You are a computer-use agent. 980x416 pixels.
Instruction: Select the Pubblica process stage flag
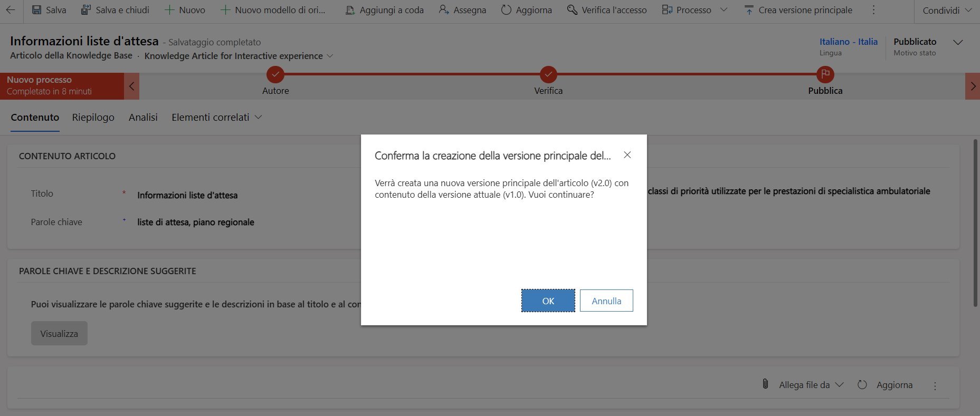tap(825, 74)
